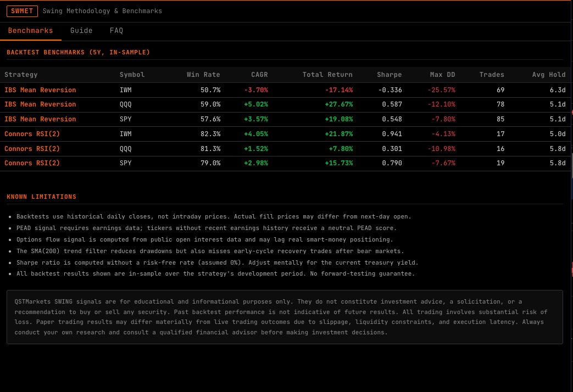Click the Swing Methodology & Benchmarks title
573x392 pixels.
[102, 11]
